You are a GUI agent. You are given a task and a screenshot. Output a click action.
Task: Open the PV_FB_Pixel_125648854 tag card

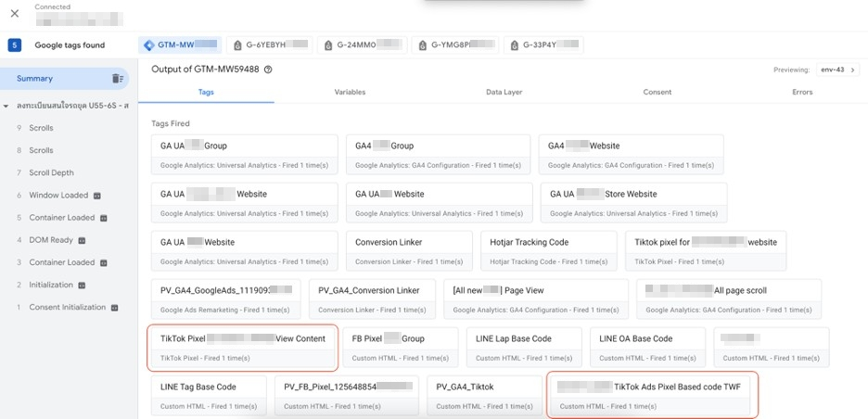(x=347, y=395)
